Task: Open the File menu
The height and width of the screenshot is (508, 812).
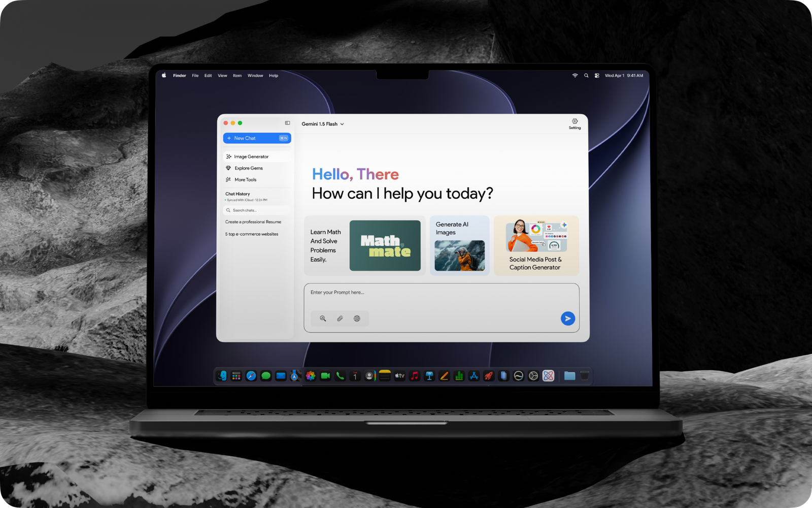Action: (x=195, y=76)
